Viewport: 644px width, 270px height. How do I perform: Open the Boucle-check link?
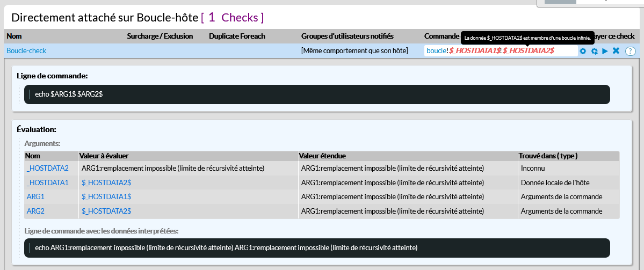(26, 51)
